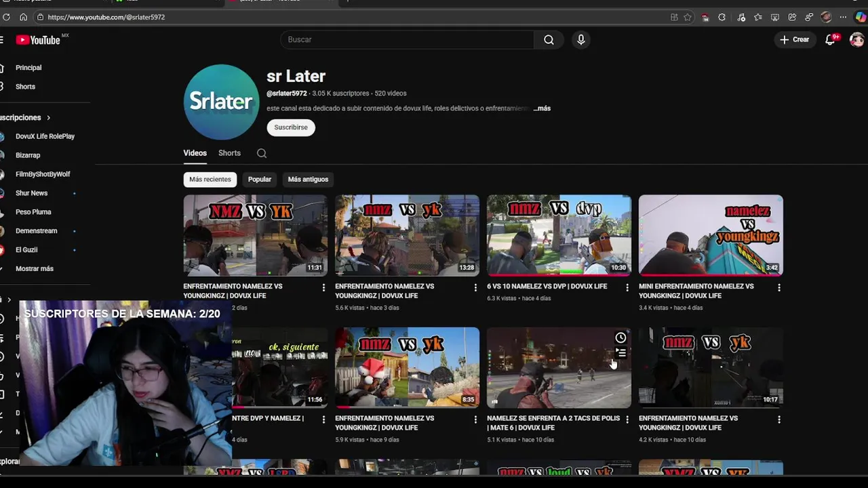Open options for the 13:28 video

[475, 288]
